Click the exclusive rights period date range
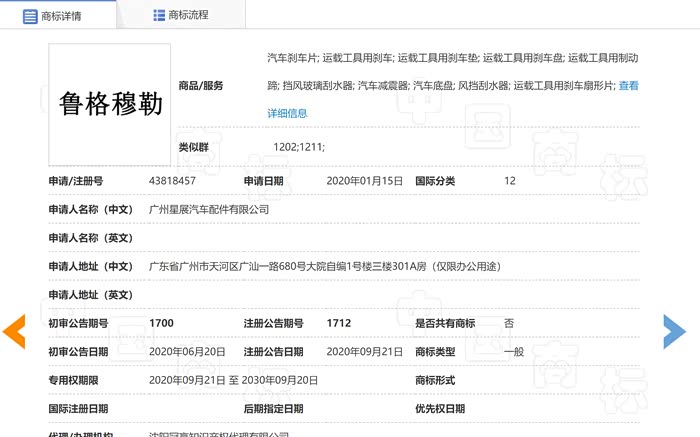Image resolution: width=700 pixels, height=437 pixels. [233, 381]
